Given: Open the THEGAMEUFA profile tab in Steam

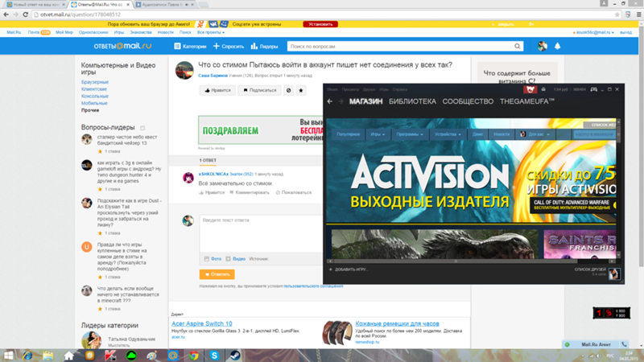Looking at the screenshot, I should point(527,101).
